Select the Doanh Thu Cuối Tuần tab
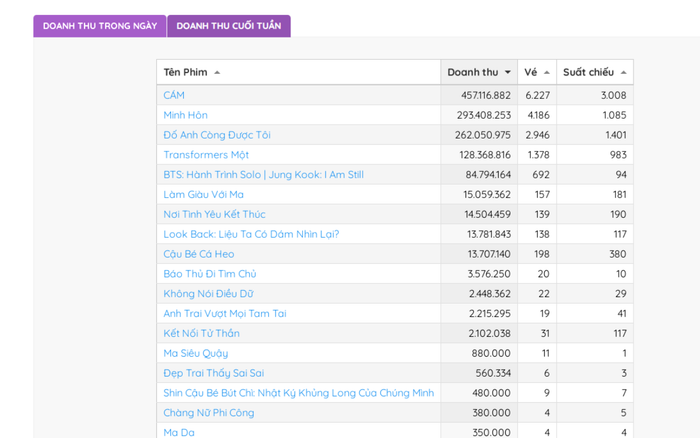The height and width of the screenshot is (438, 700). coord(228,26)
